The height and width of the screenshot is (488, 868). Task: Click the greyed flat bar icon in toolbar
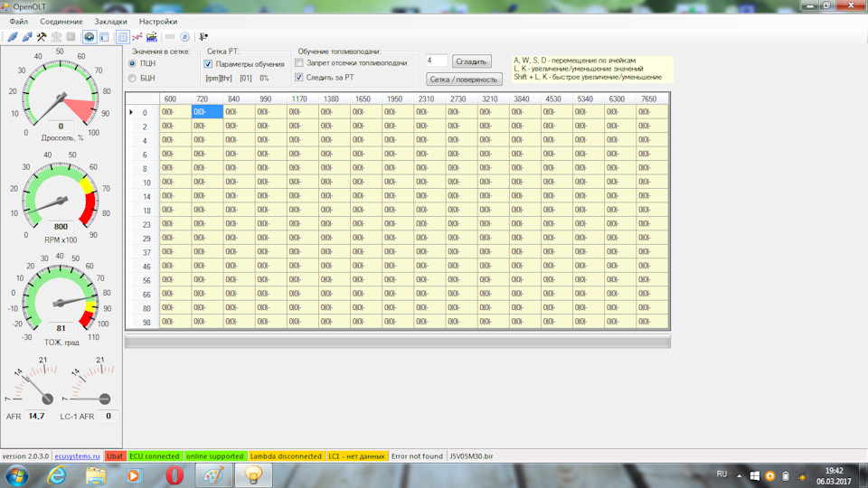(170, 37)
